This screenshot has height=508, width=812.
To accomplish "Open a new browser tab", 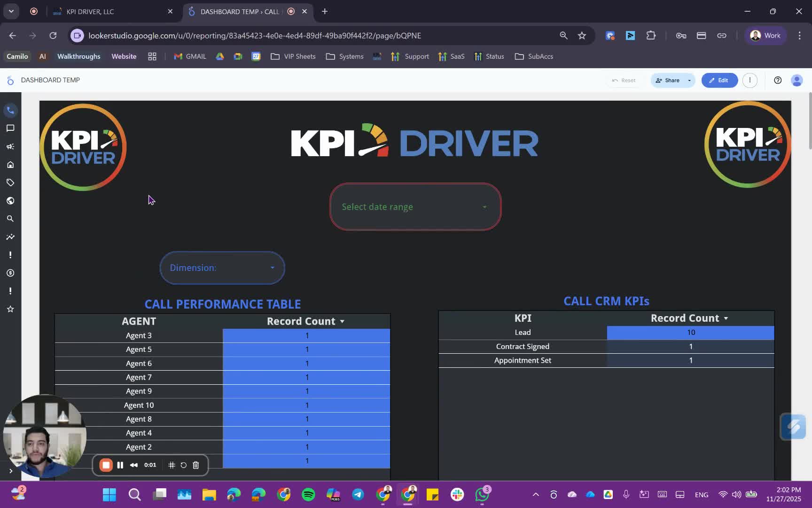I will pyautogui.click(x=325, y=11).
